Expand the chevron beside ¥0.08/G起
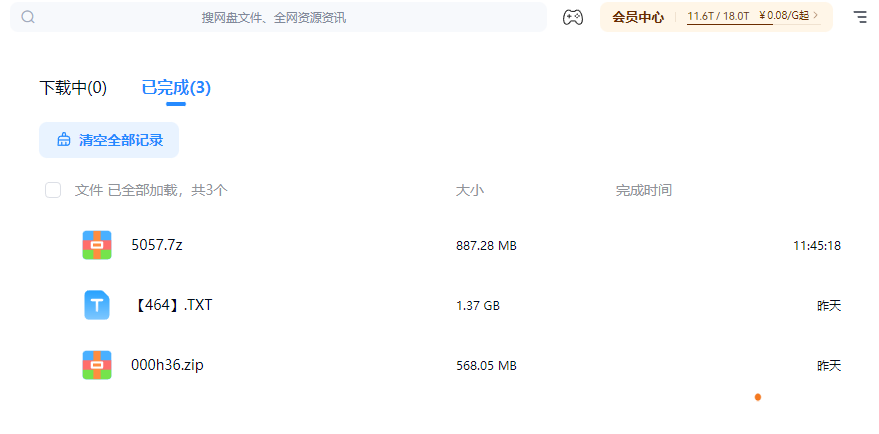This screenshot has width=879, height=434. pos(816,16)
